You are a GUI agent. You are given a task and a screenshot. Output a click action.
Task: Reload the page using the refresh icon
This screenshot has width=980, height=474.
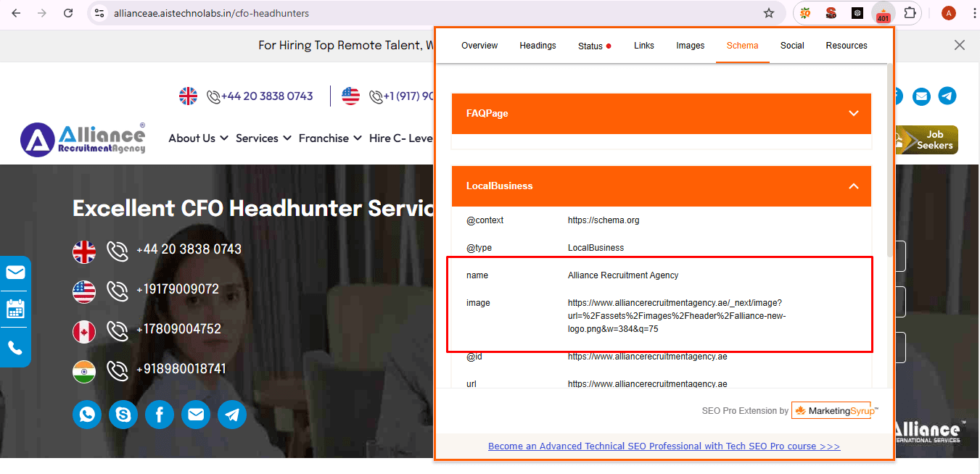point(68,13)
